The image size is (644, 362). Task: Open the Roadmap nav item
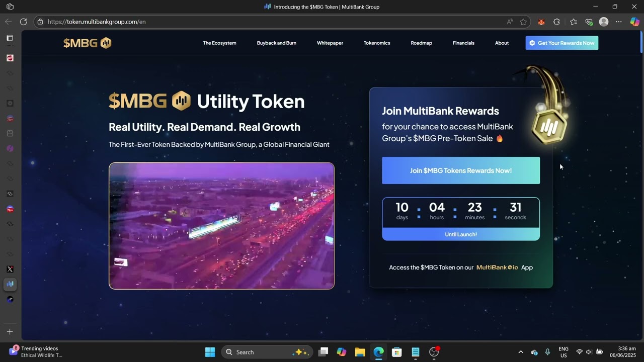(x=421, y=43)
